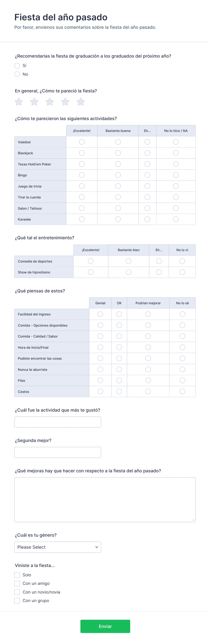Click the improvements text area

click(105, 500)
